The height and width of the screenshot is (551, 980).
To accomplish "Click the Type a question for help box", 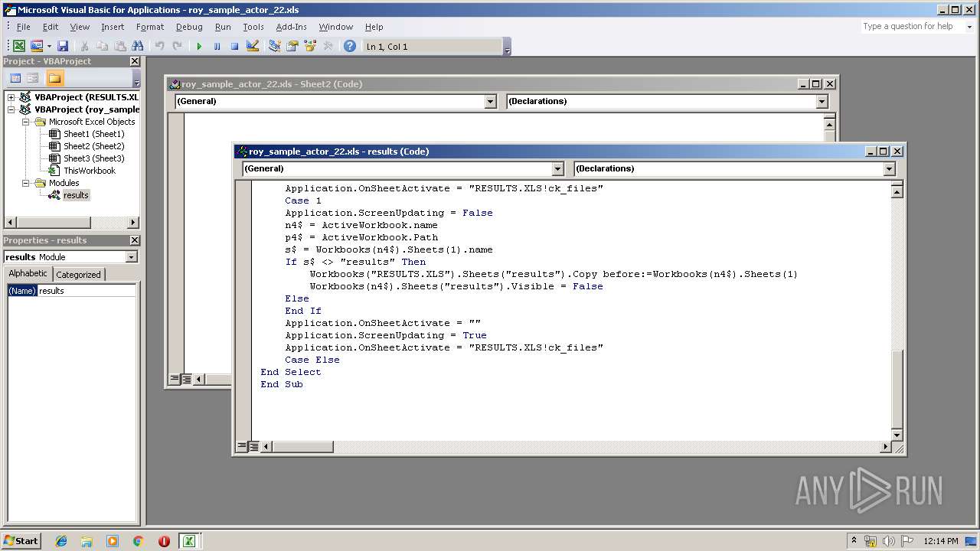I will pyautogui.click(x=911, y=26).
